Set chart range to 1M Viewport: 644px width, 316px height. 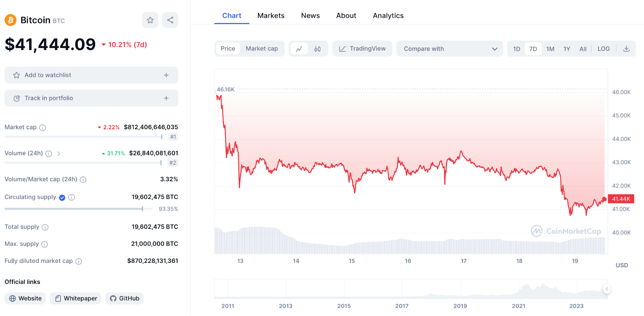point(550,49)
